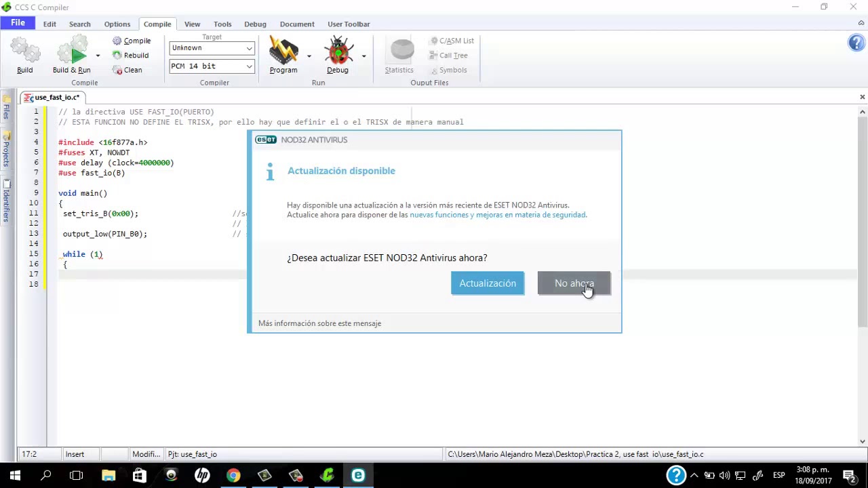Open the ESET taskbar icon
This screenshot has width=868, height=488.
coord(358,475)
